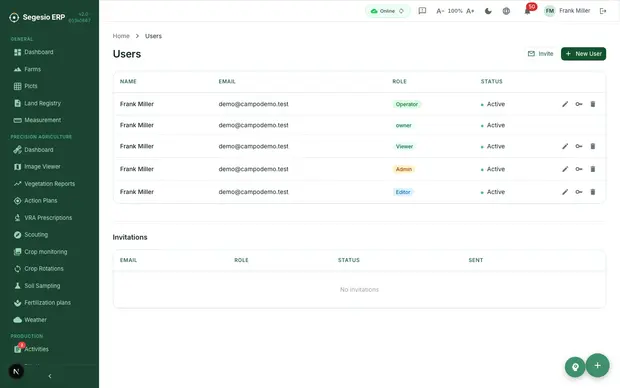Click the Online sync status chip

point(388,11)
